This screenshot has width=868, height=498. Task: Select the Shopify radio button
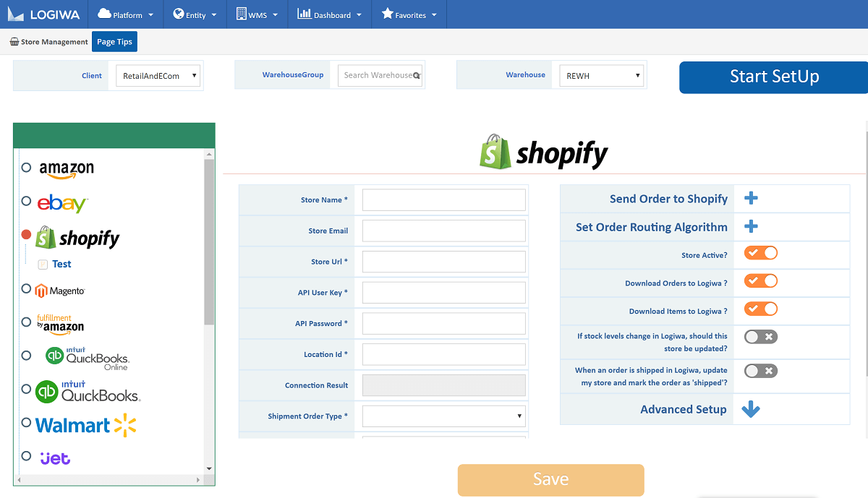pos(26,234)
